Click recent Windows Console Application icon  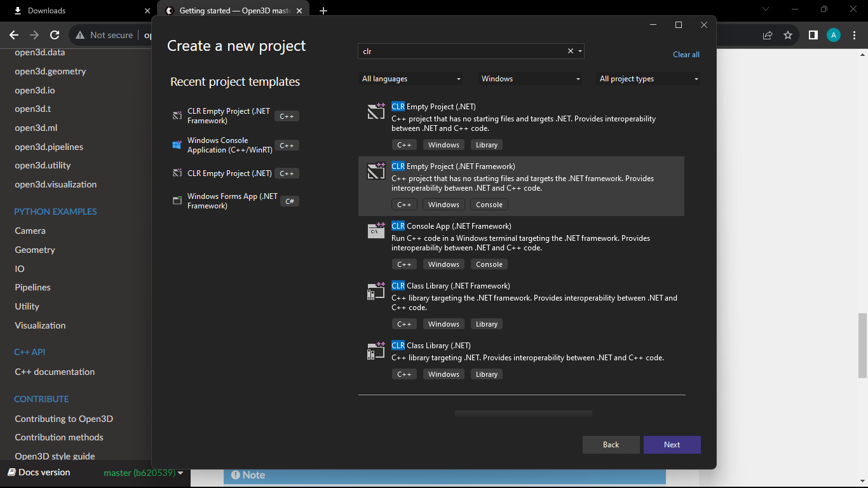[x=177, y=145]
